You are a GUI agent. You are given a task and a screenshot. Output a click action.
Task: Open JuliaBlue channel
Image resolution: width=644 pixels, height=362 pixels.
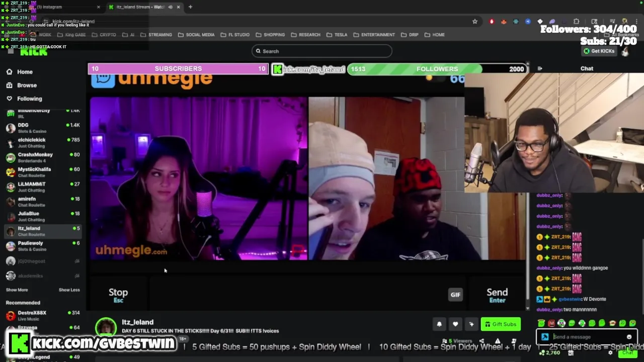[x=42, y=216]
